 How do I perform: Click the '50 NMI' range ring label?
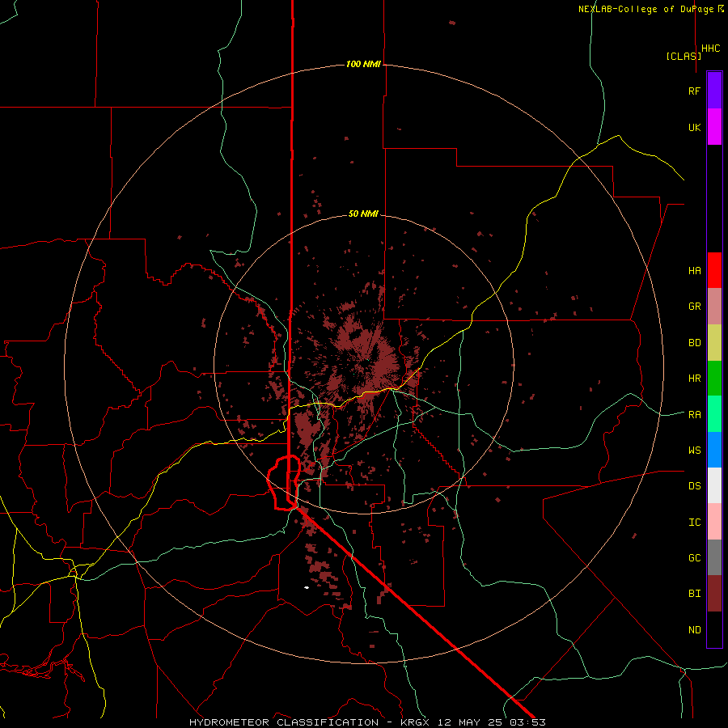point(363,214)
